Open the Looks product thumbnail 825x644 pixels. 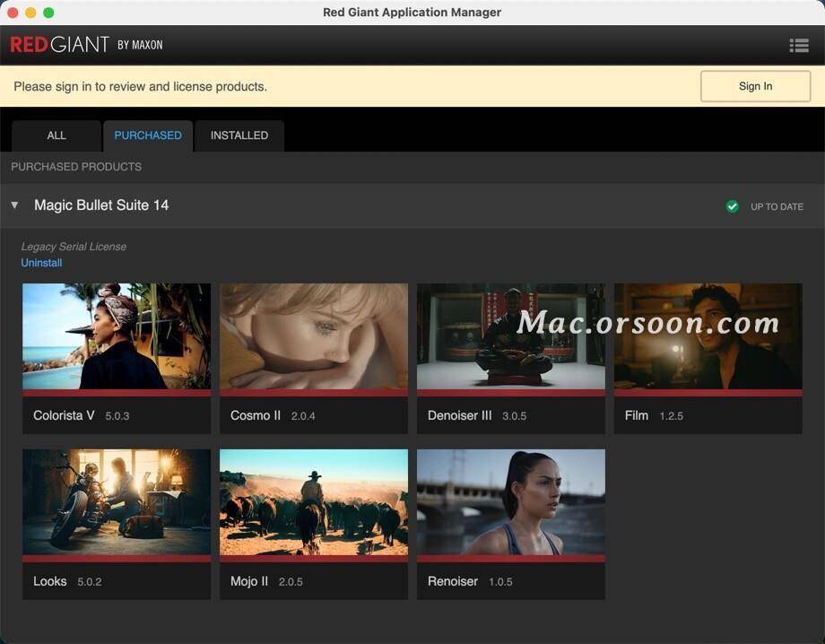click(117, 502)
